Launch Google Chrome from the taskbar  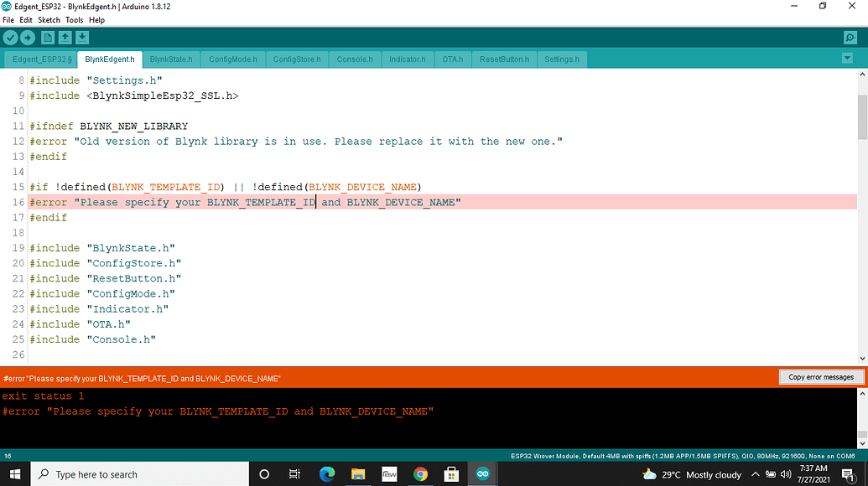(420, 473)
